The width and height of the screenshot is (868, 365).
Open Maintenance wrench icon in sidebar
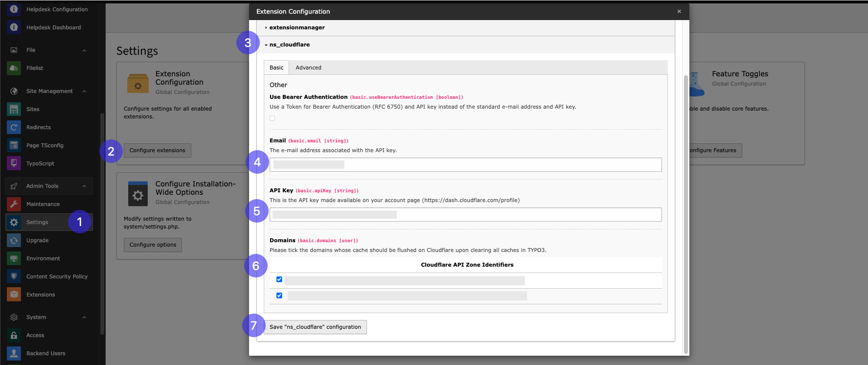click(x=14, y=204)
